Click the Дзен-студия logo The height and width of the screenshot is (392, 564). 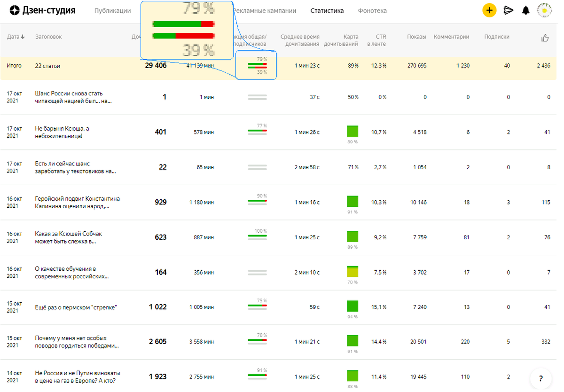[x=42, y=10]
